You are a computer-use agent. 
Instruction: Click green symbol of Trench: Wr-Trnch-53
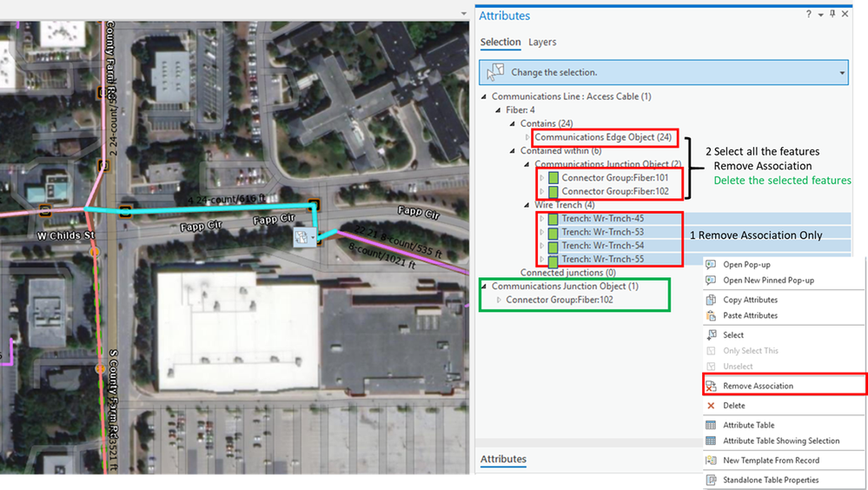[553, 233]
